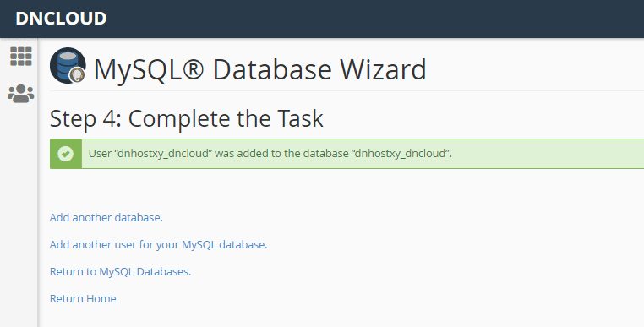The image size is (644, 327).
Task: Click the MySQL Database Wizard database icon
Action: [68, 66]
